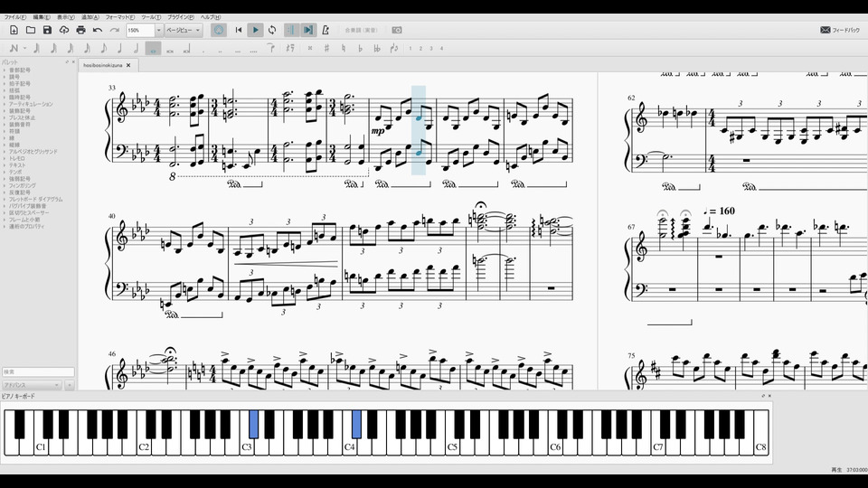Viewport: 868px width, 488px height.
Task: Expand the トレモロ palette
Action: point(16,158)
